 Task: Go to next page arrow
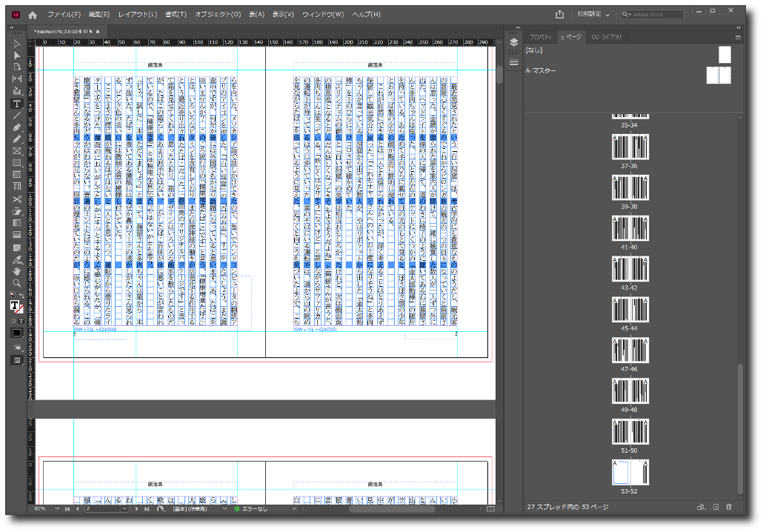(136, 509)
